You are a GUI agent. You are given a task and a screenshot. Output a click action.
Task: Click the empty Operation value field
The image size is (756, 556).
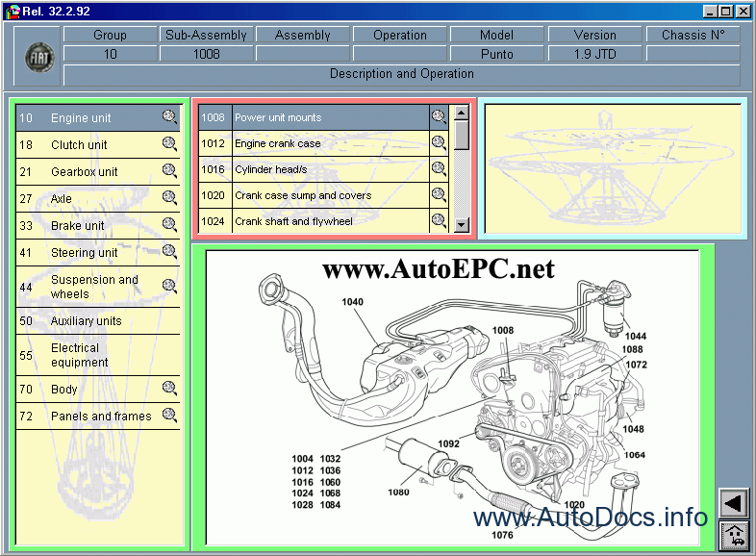point(400,54)
